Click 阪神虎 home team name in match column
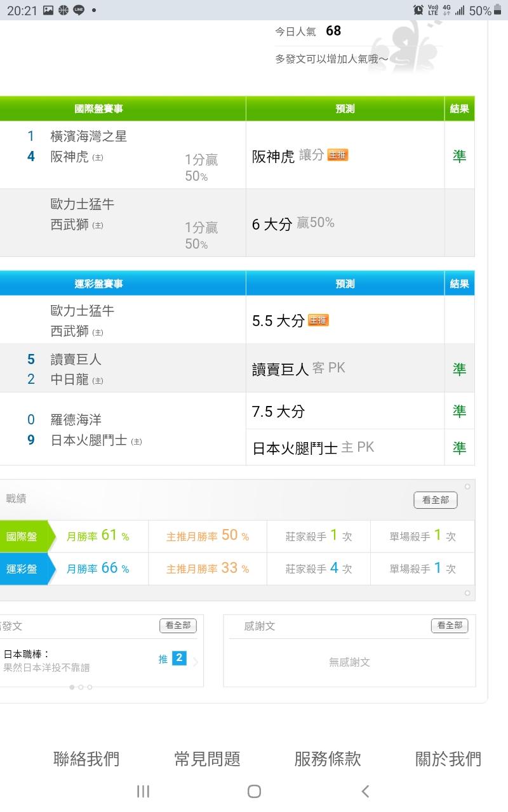508x812 pixels. tap(70, 157)
